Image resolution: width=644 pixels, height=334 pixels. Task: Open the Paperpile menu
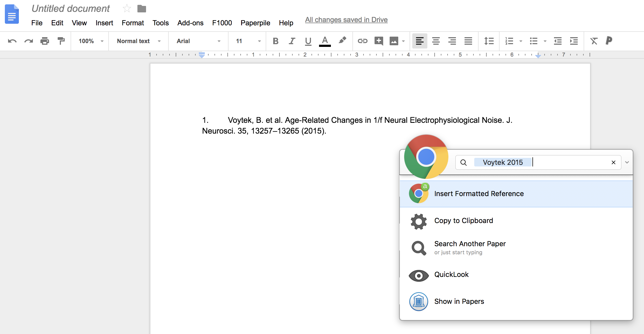(x=255, y=23)
